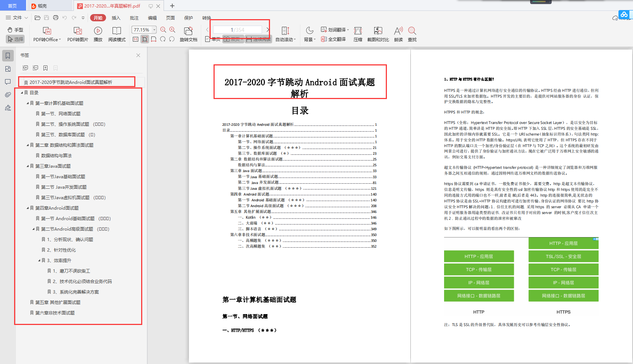Click add bookmark icon
This screenshot has width=633, height=364.
[x=45, y=68]
